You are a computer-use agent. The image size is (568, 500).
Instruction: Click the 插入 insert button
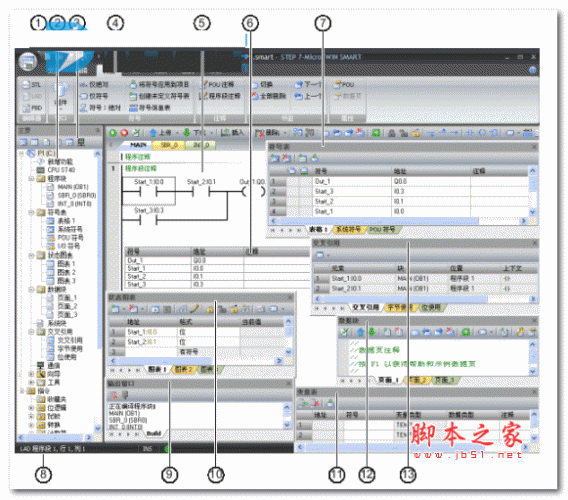click(232, 133)
